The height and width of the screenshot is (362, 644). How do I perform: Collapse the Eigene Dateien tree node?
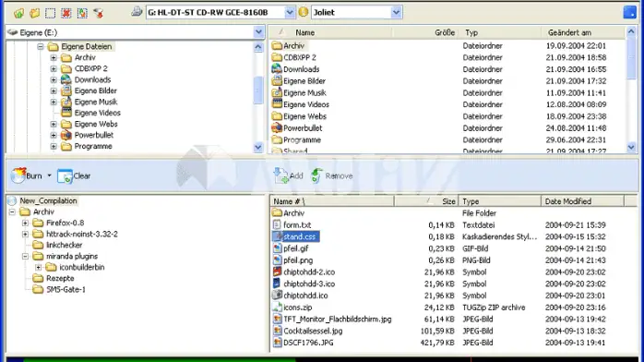(41, 46)
